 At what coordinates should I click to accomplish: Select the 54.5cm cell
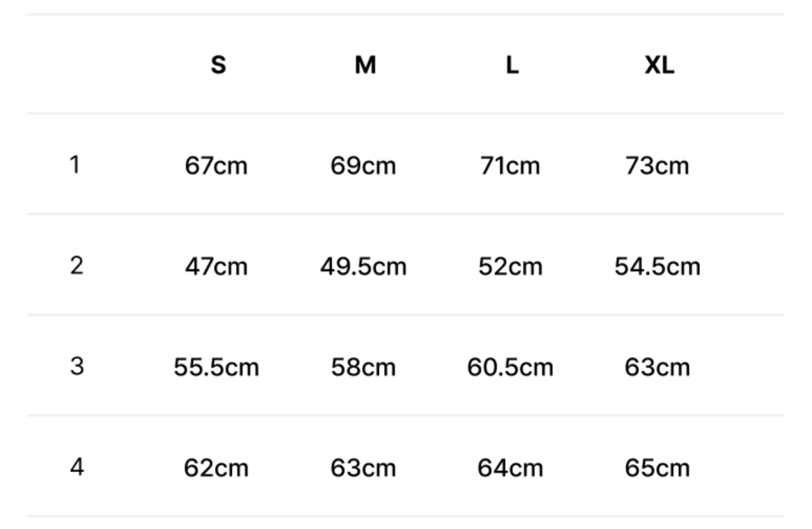pos(657,267)
